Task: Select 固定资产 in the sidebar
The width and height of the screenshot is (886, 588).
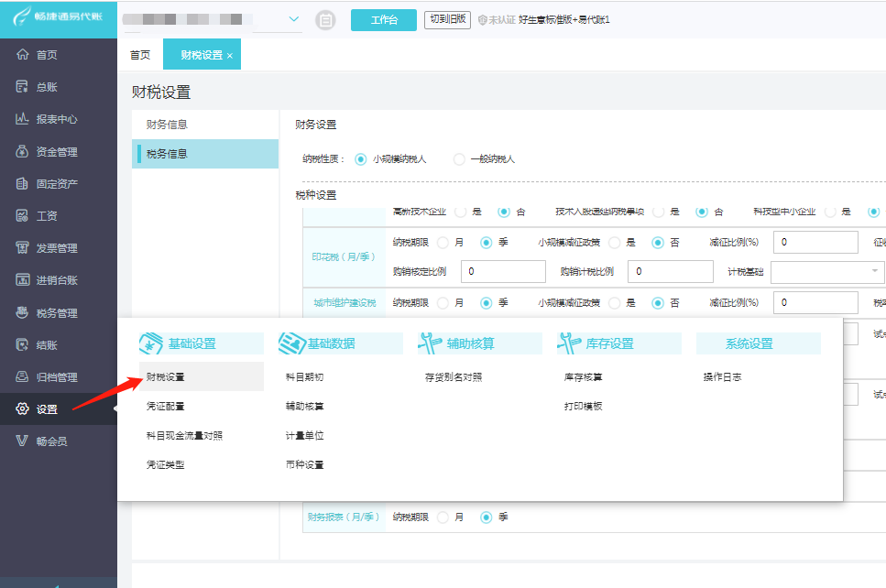Action: [47, 183]
